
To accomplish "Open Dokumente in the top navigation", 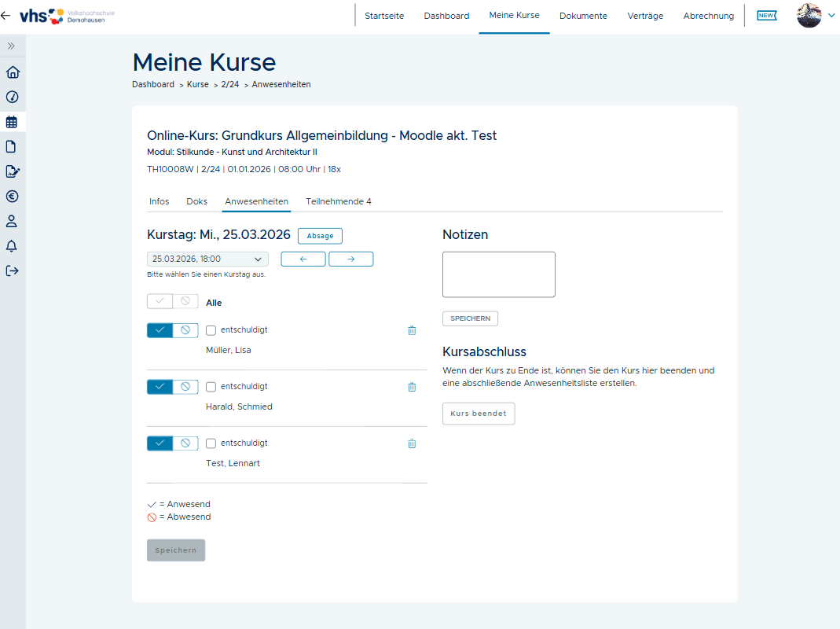I will coord(583,16).
